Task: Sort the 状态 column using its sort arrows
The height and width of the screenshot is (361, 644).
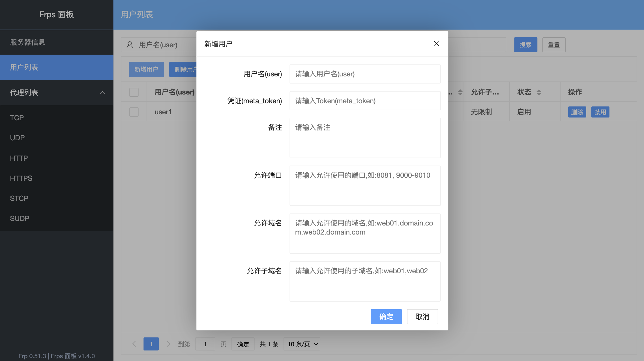Action: (x=539, y=92)
